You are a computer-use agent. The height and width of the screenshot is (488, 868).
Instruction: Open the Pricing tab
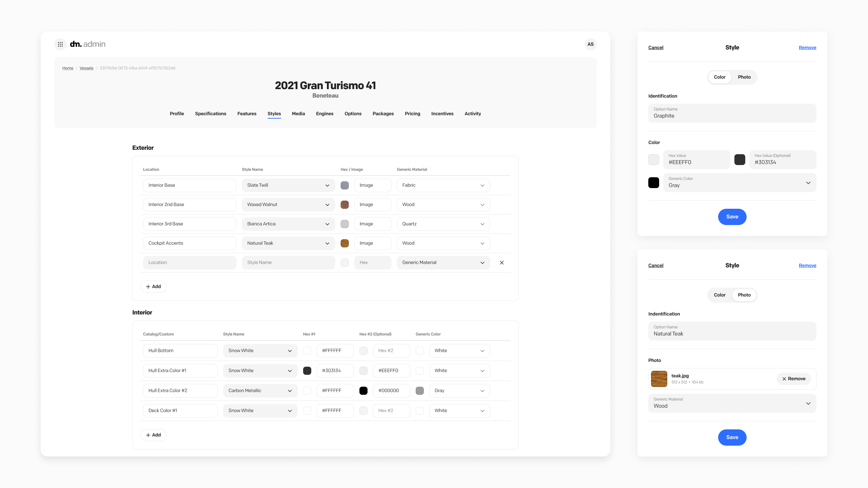click(x=412, y=114)
